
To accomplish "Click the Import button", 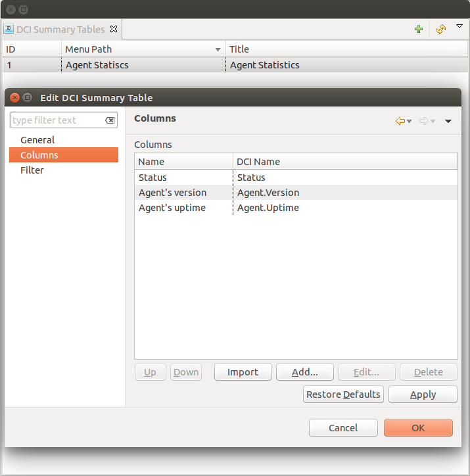I will (243, 372).
